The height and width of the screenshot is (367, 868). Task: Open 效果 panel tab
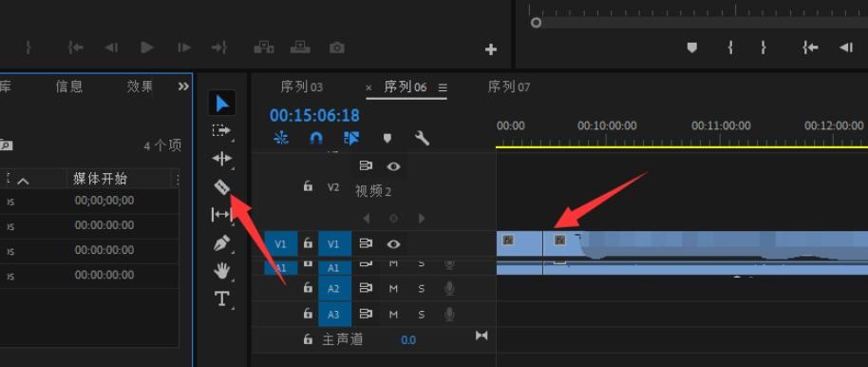[140, 87]
